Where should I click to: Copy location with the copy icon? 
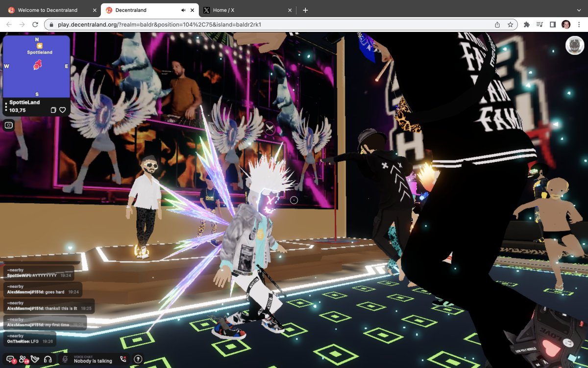[53, 110]
